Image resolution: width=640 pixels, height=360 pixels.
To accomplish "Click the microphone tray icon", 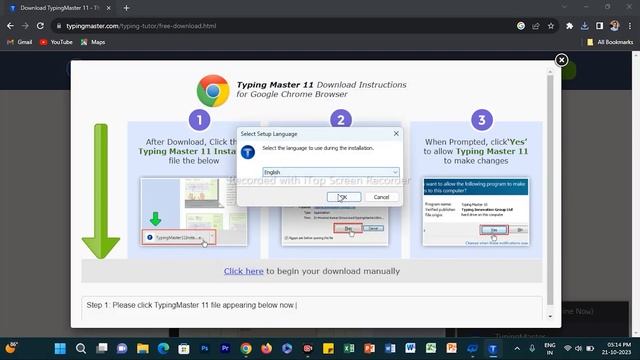I will (532, 349).
